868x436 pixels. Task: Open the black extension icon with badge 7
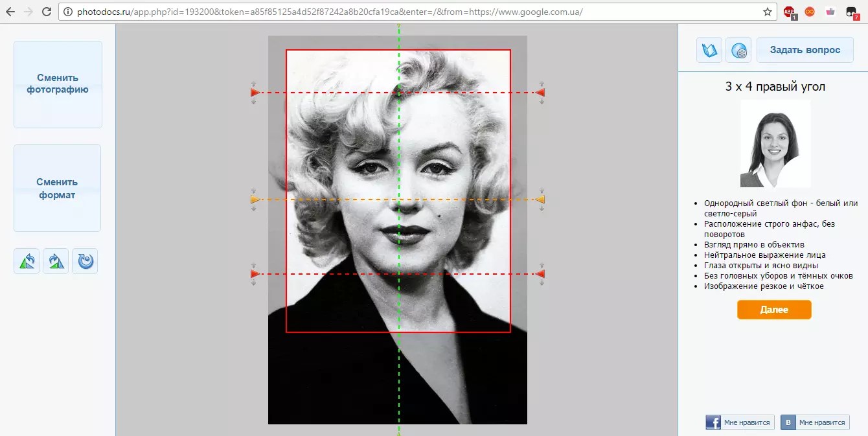pos(852,12)
